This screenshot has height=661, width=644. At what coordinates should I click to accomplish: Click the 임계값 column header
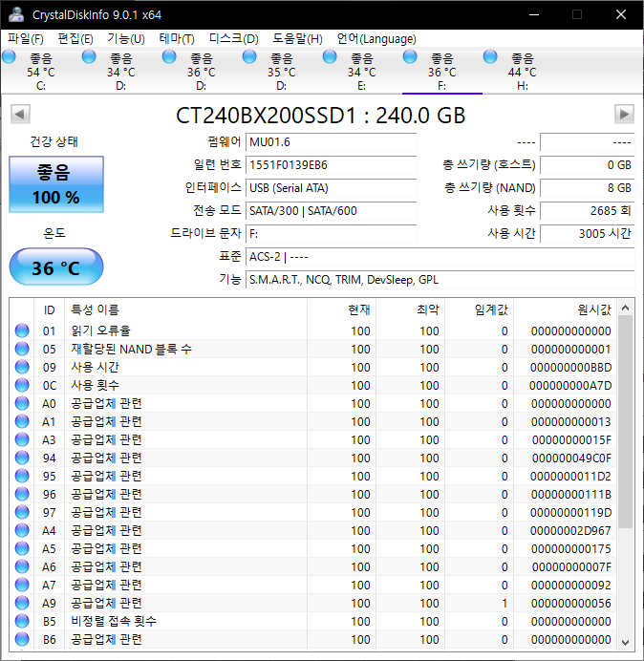(x=479, y=309)
